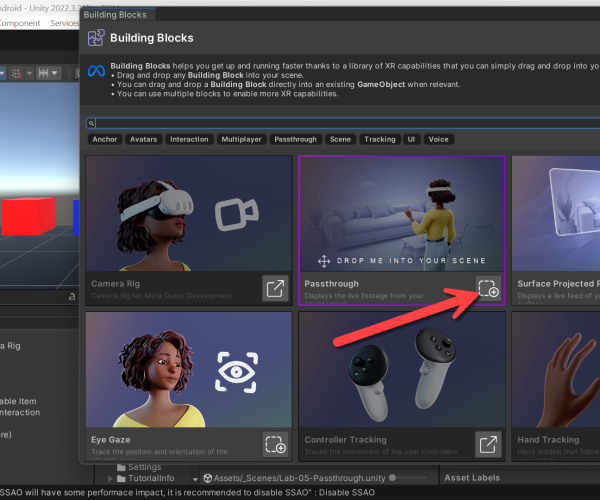Open the Component menu in Unity
600x500 pixels.
tap(19, 23)
